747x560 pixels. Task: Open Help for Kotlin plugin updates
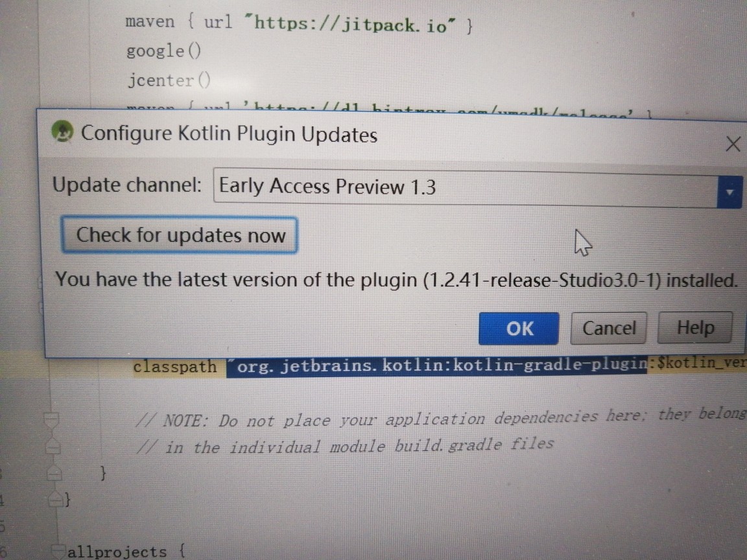pos(695,327)
